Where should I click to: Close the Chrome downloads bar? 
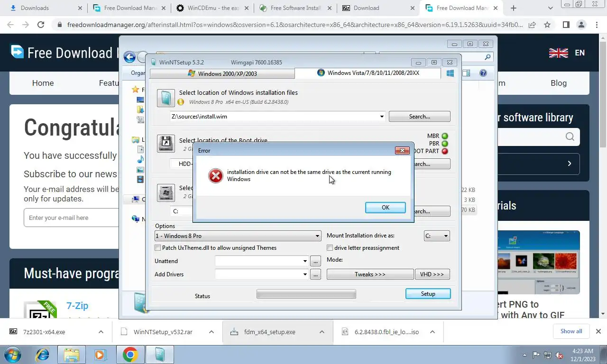[598, 331]
